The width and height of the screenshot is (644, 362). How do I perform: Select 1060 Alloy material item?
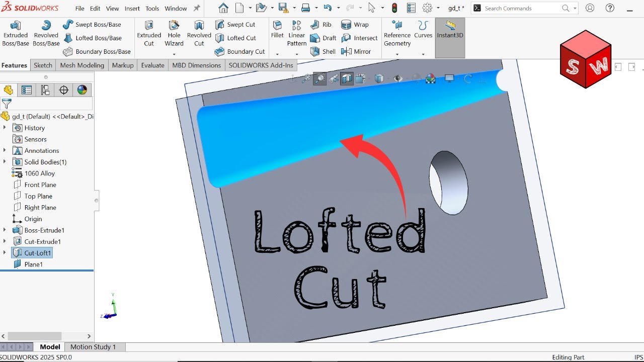(x=39, y=173)
